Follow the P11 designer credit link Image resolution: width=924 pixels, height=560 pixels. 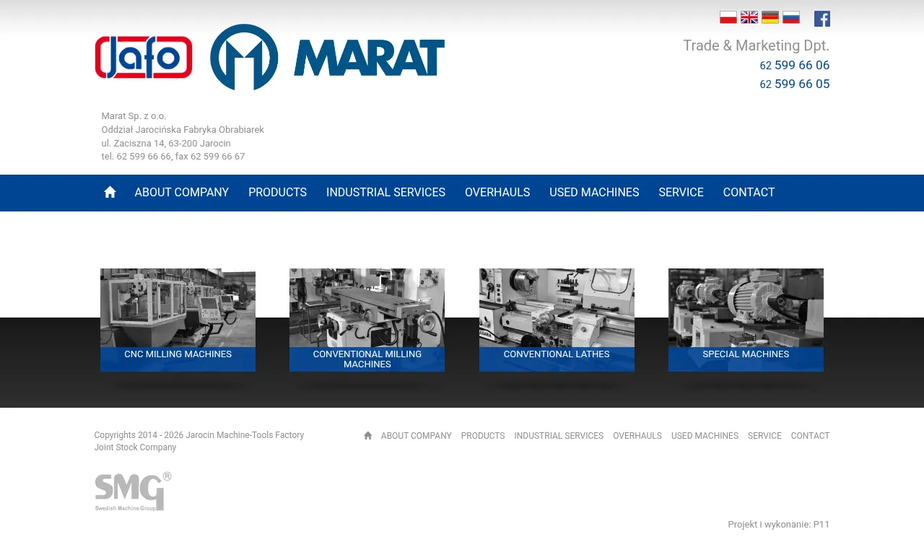coord(821,525)
